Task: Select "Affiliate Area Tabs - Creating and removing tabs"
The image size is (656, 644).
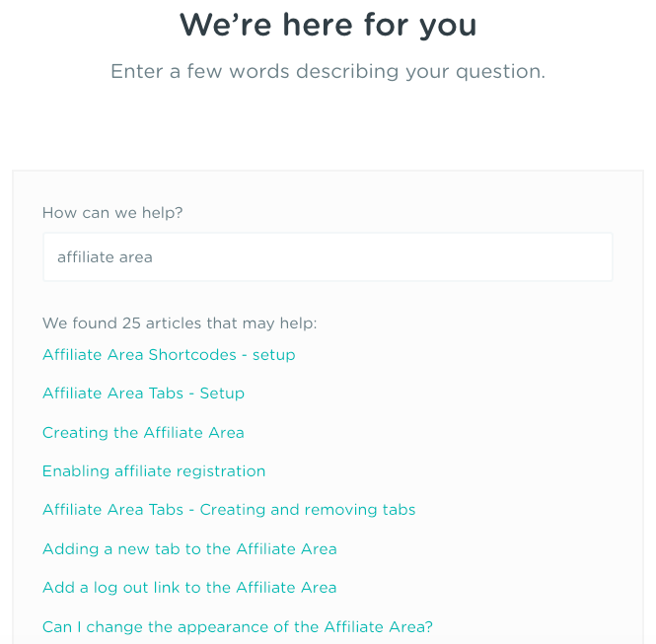Action: 229,510
